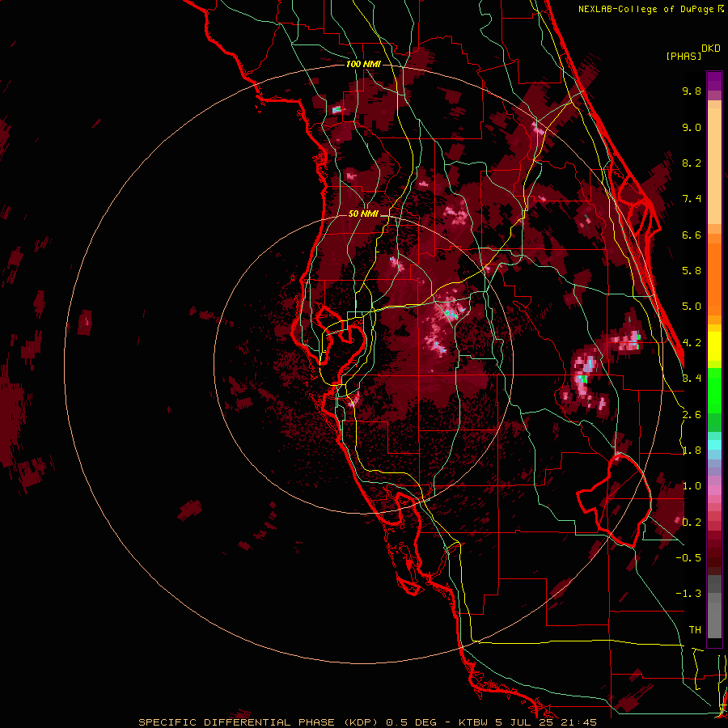
Task: Click the 9.8 value on the color scale
Action: pos(692,91)
